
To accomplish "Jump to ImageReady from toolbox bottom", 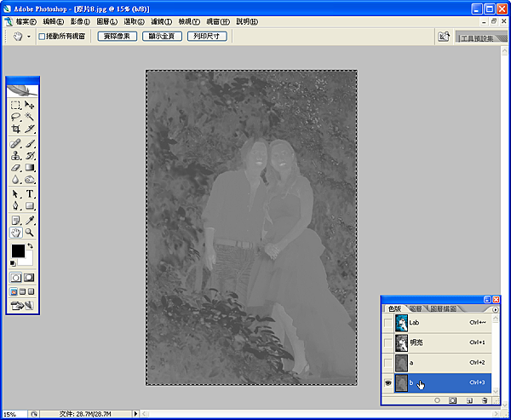I will (x=22, y=306).
